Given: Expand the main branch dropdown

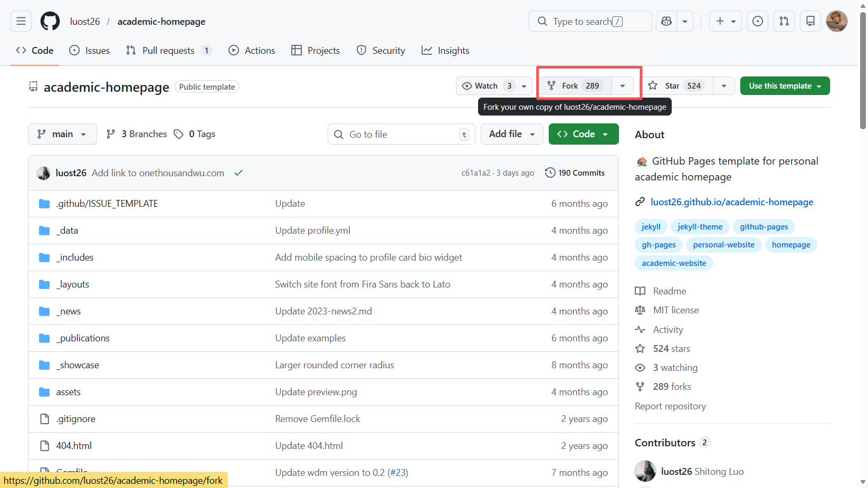Looking at the screenshot, I should pyautogui.click(x=62, y=134).
